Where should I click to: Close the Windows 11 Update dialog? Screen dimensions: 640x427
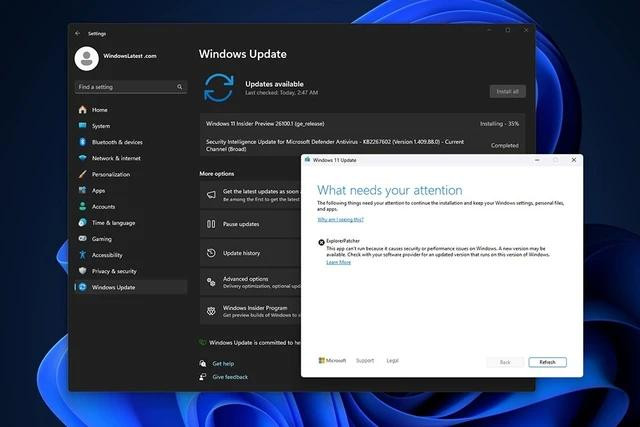point(573,160)
